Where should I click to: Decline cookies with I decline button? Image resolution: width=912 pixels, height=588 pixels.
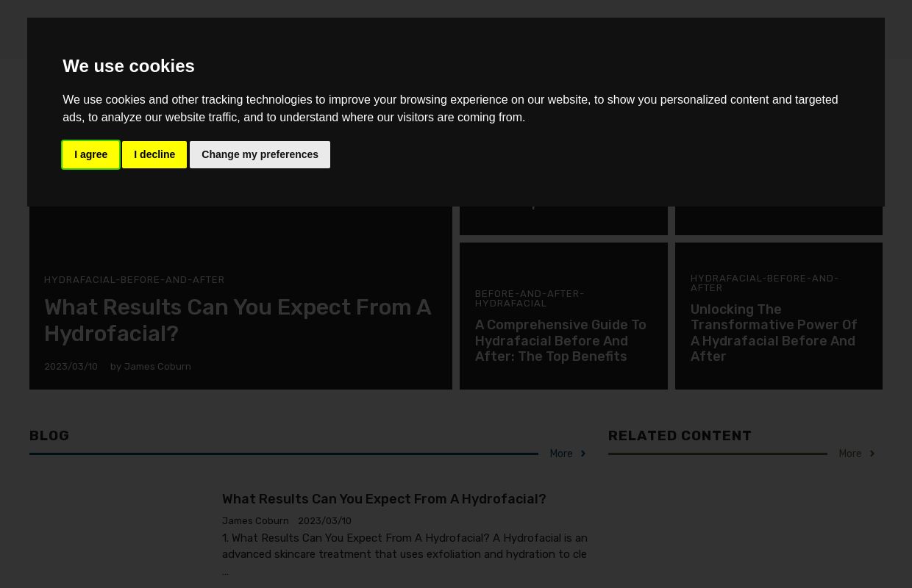coord(154,154)
